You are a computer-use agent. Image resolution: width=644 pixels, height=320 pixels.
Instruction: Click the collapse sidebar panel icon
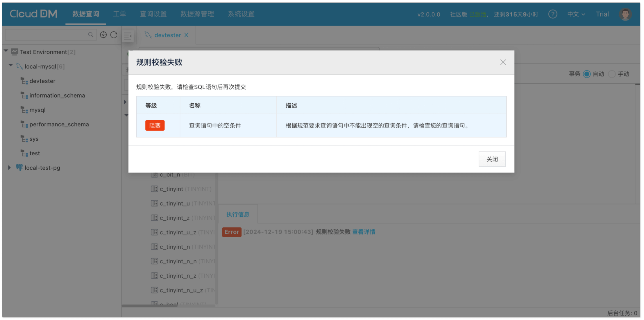tap(128, 36)
